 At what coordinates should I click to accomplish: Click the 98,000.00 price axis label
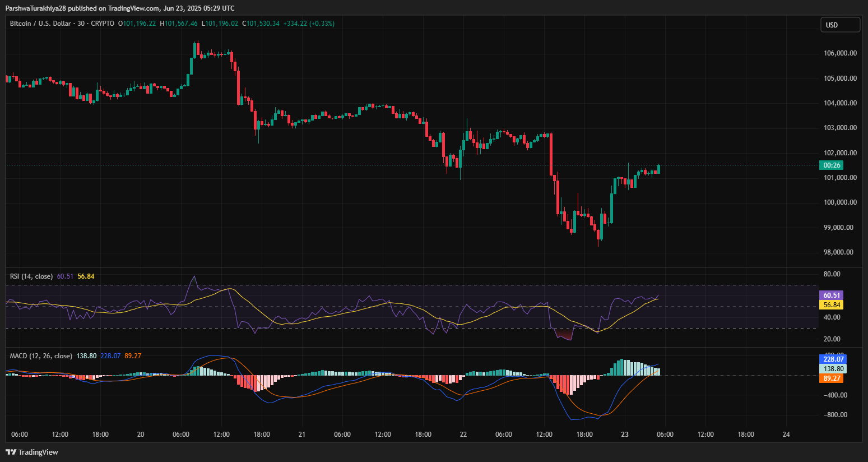[839, 252]
